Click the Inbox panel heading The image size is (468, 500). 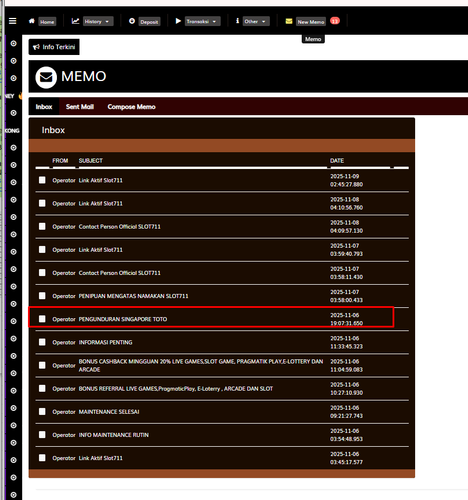[x=53, y=130]
